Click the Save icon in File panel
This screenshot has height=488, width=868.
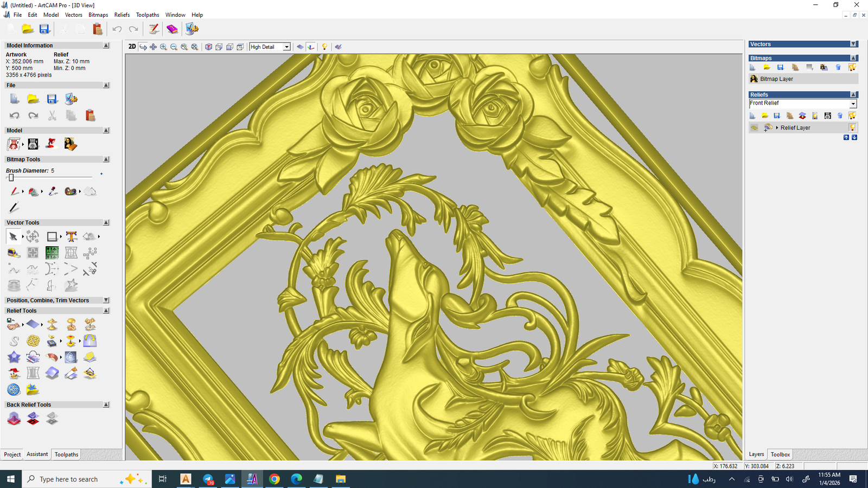pos(52,99)
